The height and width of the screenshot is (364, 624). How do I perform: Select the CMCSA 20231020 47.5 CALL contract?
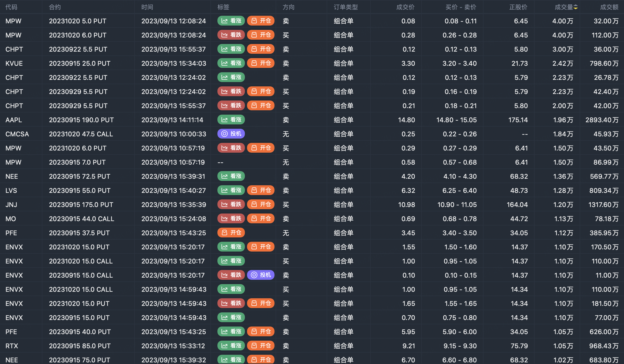coord(81,134)
